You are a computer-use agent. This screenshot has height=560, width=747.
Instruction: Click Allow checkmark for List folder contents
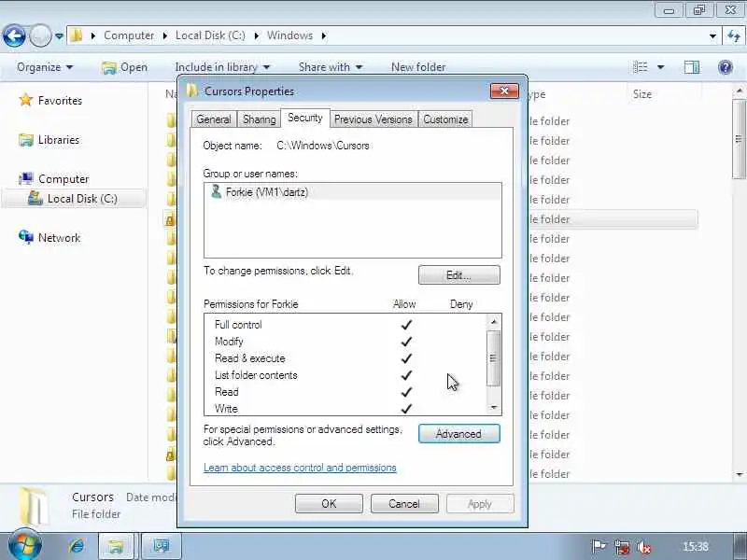click(406, 375)
